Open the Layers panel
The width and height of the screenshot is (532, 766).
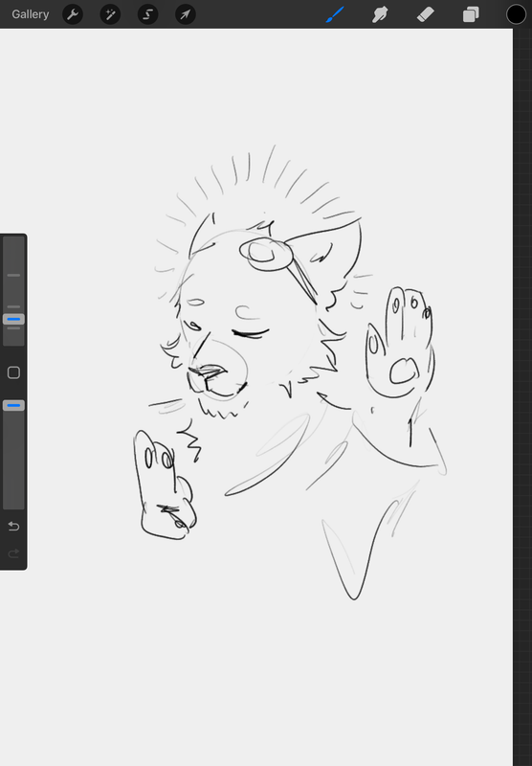tap(471, 14)
